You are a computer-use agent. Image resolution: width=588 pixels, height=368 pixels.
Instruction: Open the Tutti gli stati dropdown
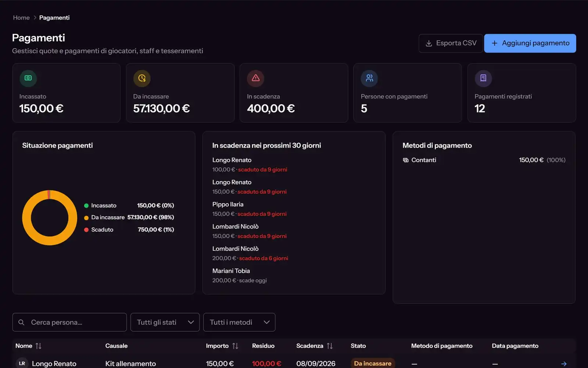(x=165, y=322)
